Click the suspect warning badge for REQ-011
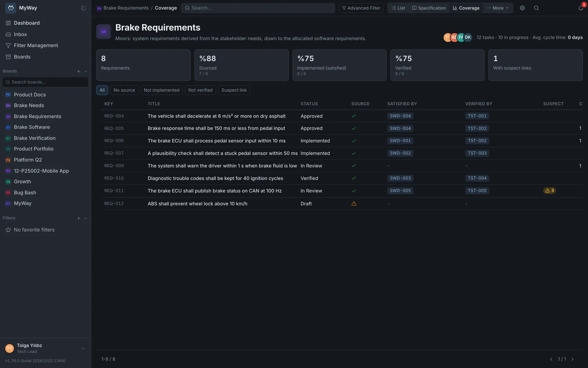This screenshot has height=368, width=588. click(549, 190)
